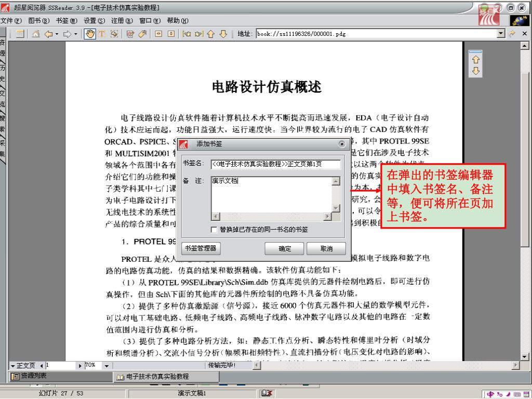Open the 注册(R) menu
Screen dimensions: 532x399
[x=122, y=21]
